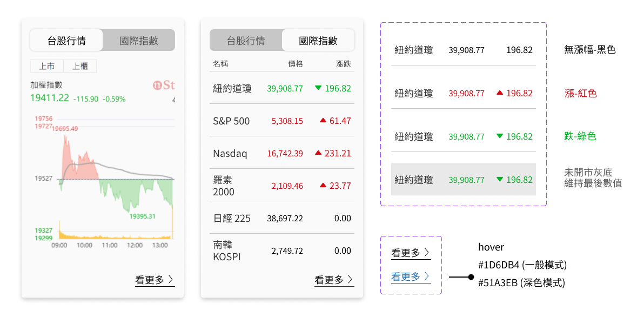Click the 19527 reference line label
644x316 pixels.
click(x=43, y=179)
